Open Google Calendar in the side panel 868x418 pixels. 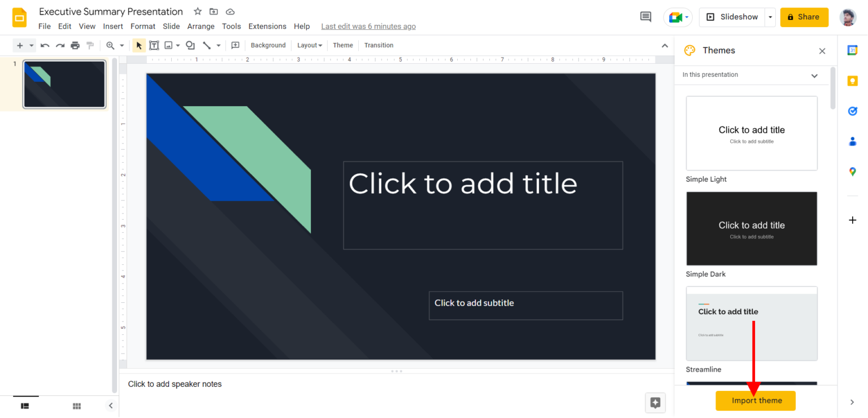point(853,50)
